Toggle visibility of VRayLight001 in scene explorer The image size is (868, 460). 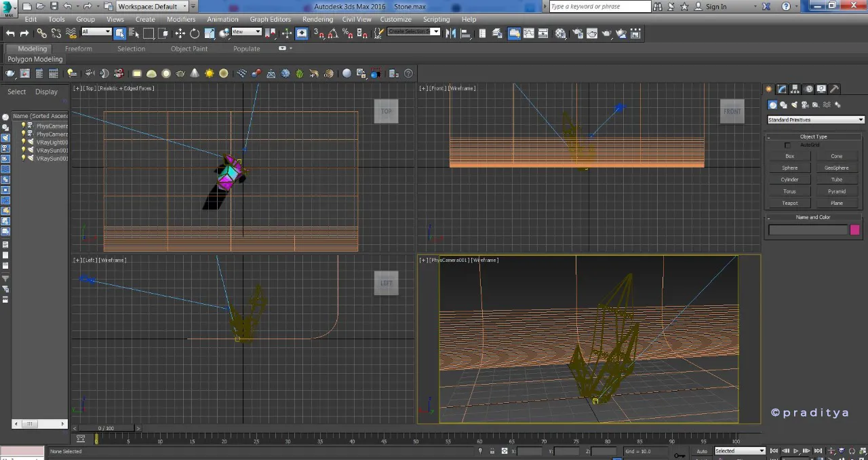(24, 142)
